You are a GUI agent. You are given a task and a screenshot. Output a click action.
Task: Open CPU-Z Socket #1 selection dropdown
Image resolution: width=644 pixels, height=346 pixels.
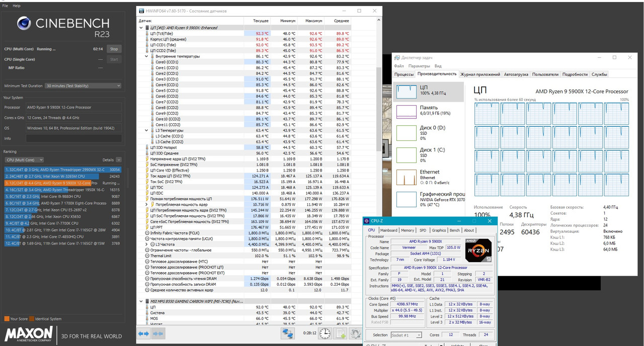[407, 335]
